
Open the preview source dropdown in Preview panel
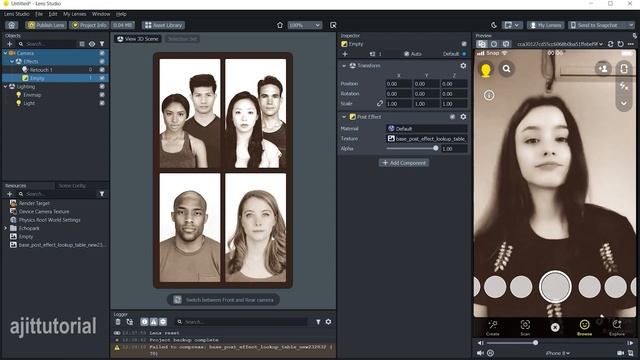click(559, 44)
